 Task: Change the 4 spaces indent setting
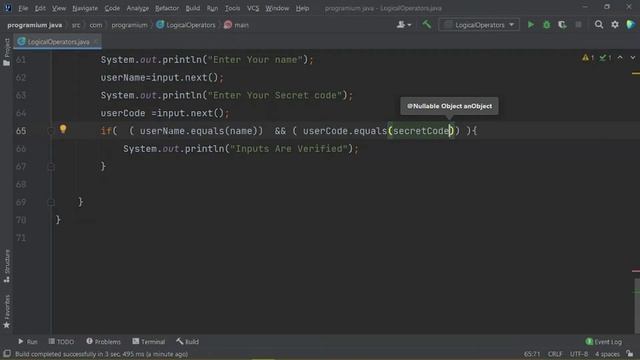click(x=607, y=354)
